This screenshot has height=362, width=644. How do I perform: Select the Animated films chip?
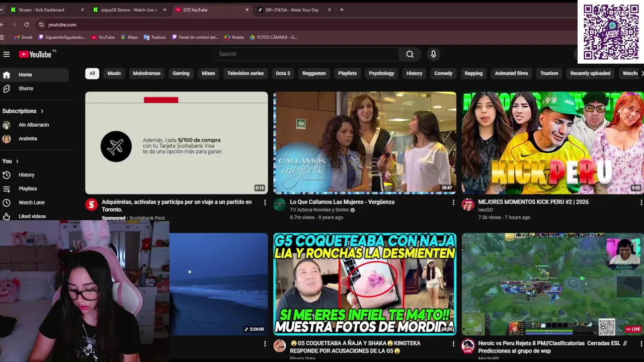coord(511,73)
